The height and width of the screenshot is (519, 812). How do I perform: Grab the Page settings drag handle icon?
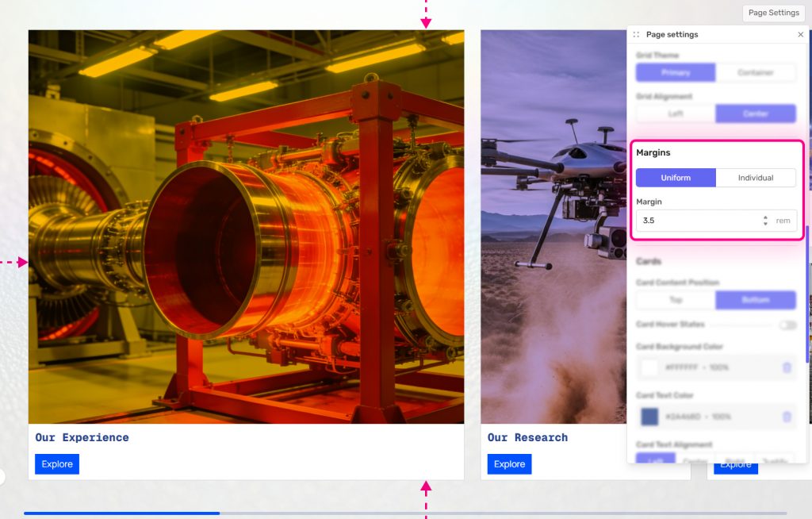coord(636,35)
